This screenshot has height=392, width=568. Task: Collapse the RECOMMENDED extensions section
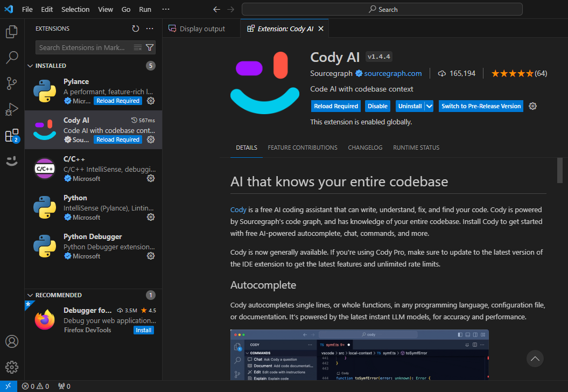point(30,295)
